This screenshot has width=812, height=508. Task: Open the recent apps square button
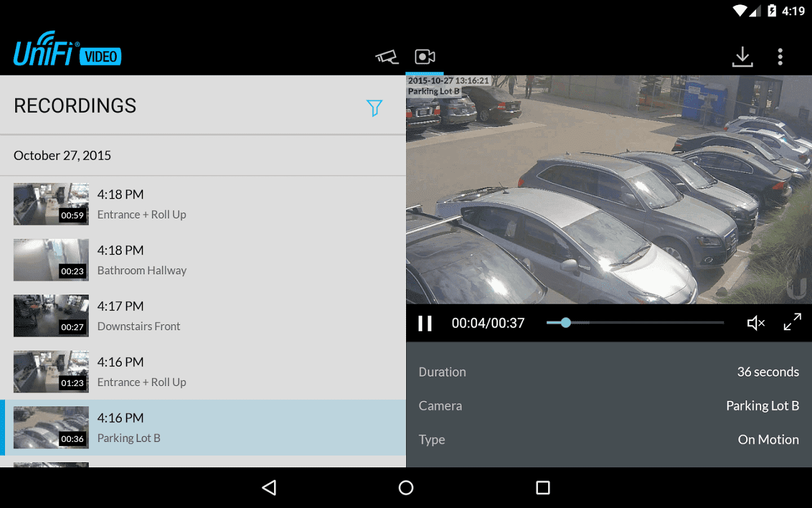(x=543, y=488)
